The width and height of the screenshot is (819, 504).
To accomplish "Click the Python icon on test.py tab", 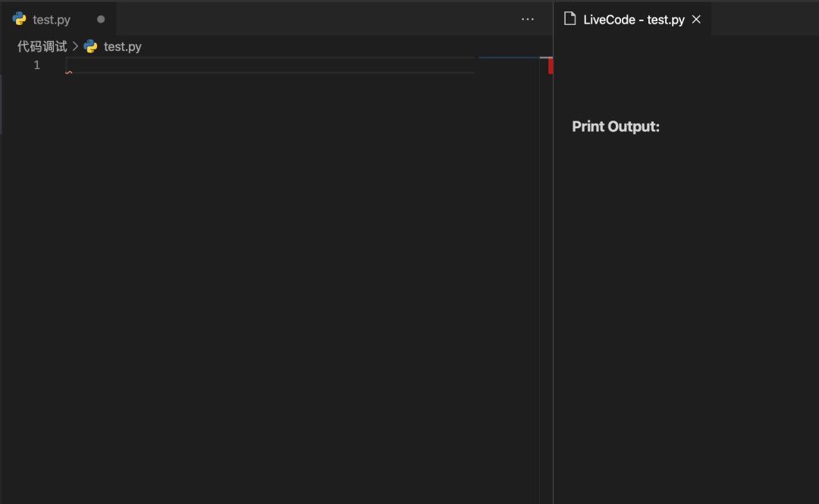I will (x=20, y=19).
